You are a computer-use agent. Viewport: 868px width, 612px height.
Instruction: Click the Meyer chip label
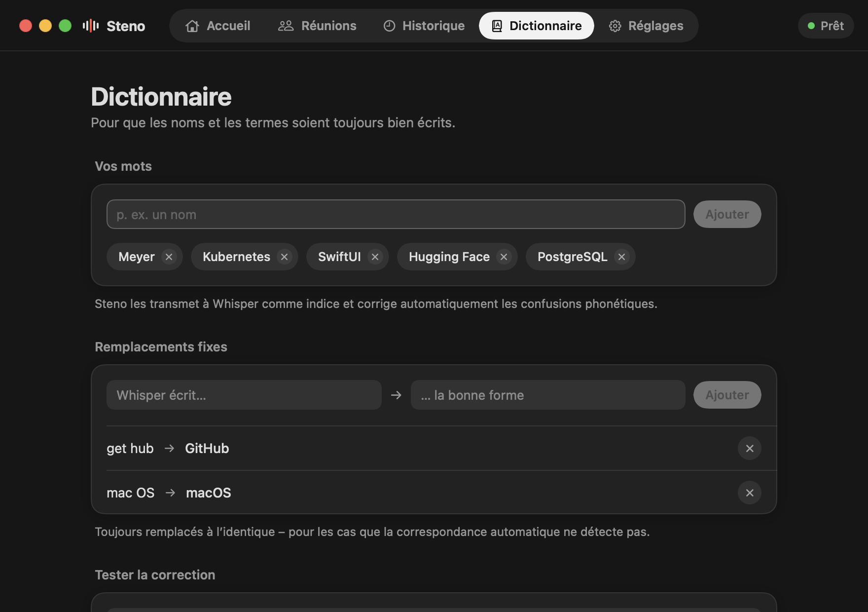(137, 257)
